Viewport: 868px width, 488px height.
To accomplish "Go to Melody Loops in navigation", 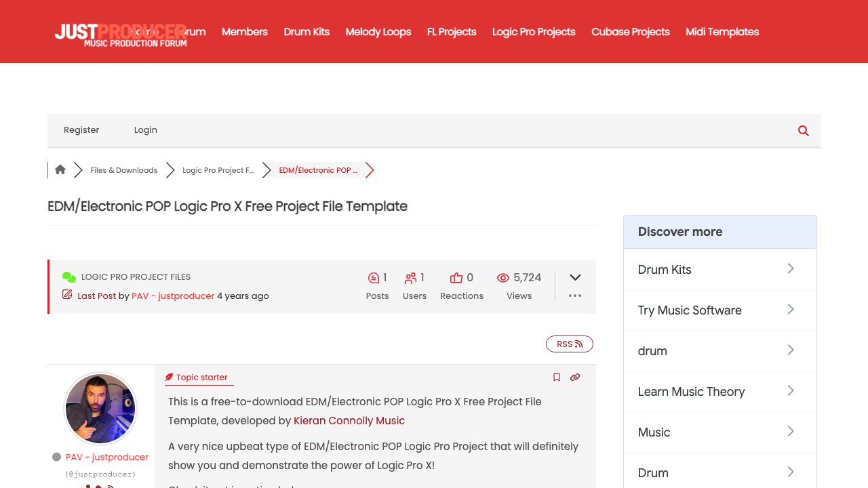I will point(378,32).
